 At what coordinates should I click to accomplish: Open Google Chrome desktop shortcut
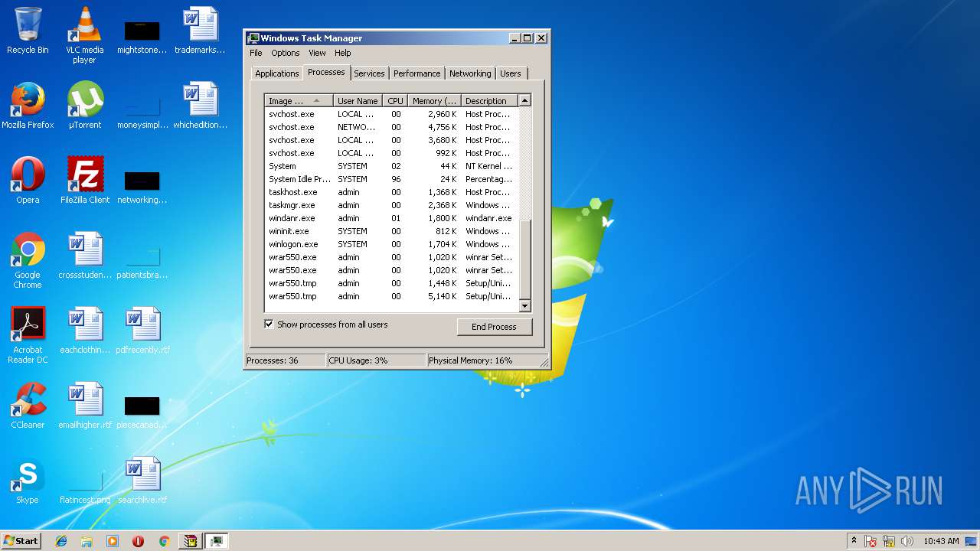[28, 260]
